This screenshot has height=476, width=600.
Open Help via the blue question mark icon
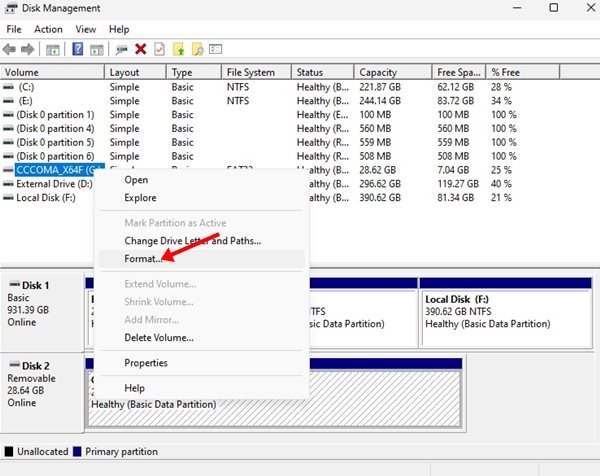77,48
